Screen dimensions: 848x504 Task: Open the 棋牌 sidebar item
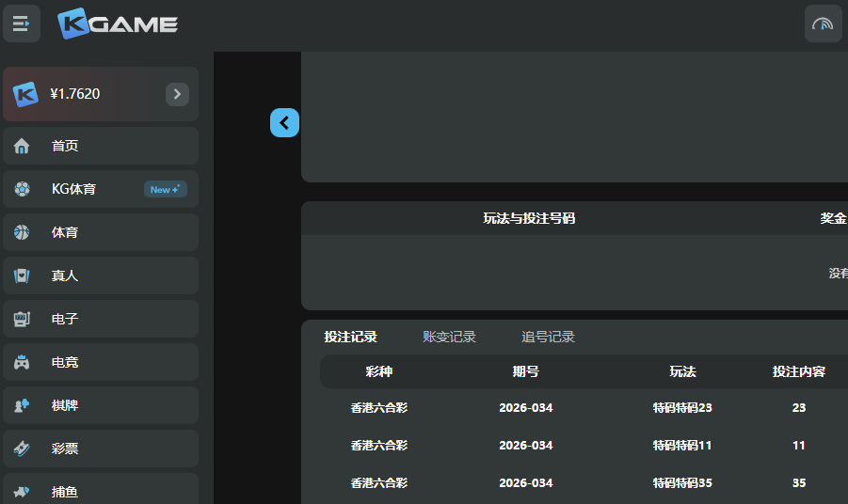pos(101,405)
